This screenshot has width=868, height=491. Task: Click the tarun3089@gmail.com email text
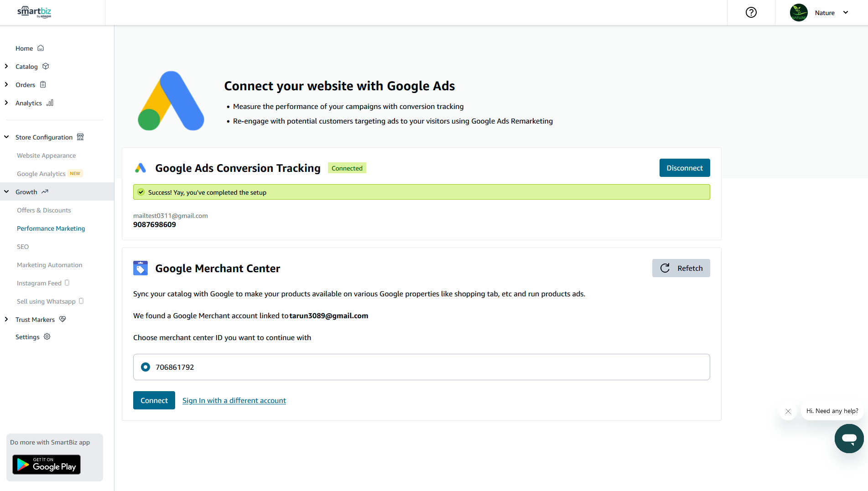click(x=328, y=315)
